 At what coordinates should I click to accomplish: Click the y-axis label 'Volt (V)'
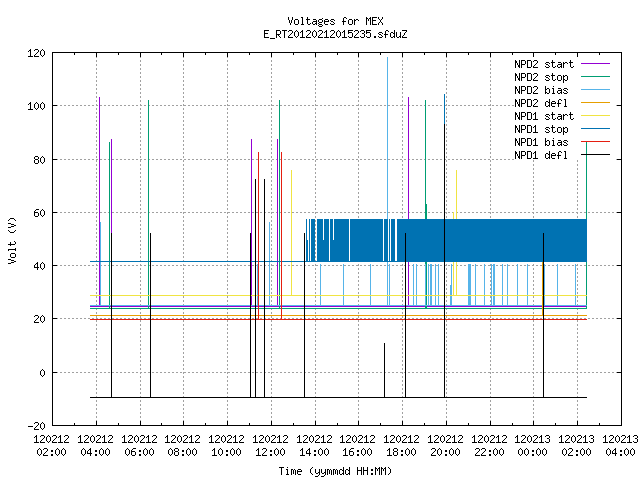[x=12, y=240]
